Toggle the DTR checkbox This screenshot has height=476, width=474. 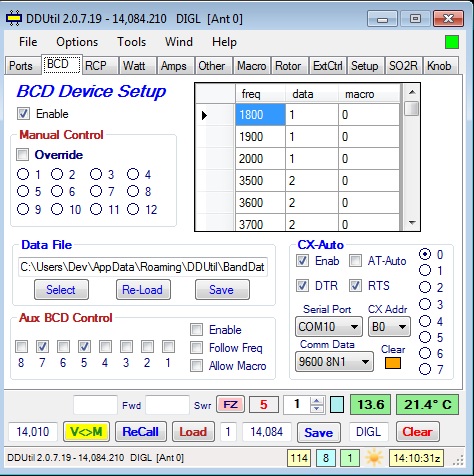(302, 286)
